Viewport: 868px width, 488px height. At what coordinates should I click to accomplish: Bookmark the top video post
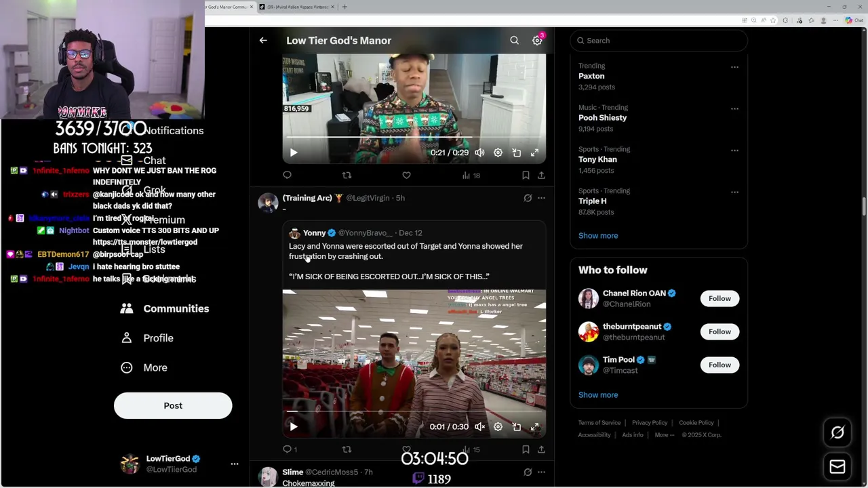tap(526, 176)
